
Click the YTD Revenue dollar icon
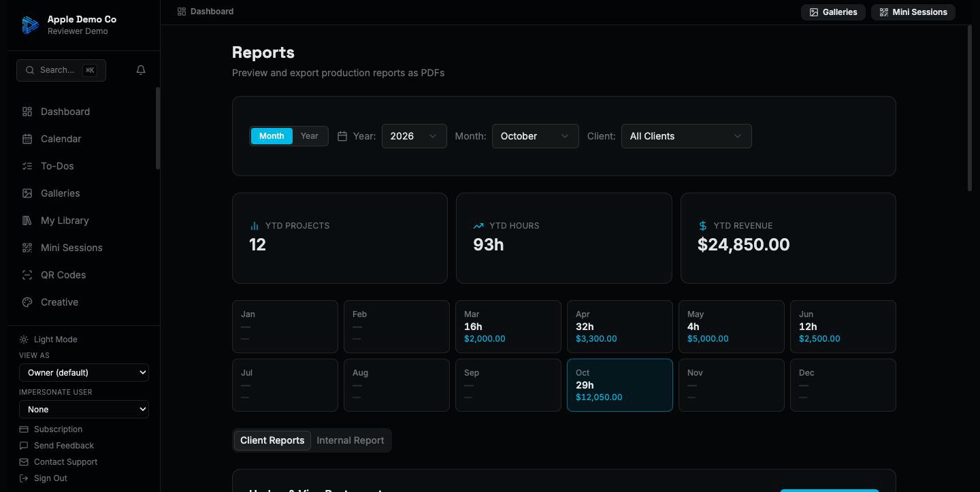[703, 226]
